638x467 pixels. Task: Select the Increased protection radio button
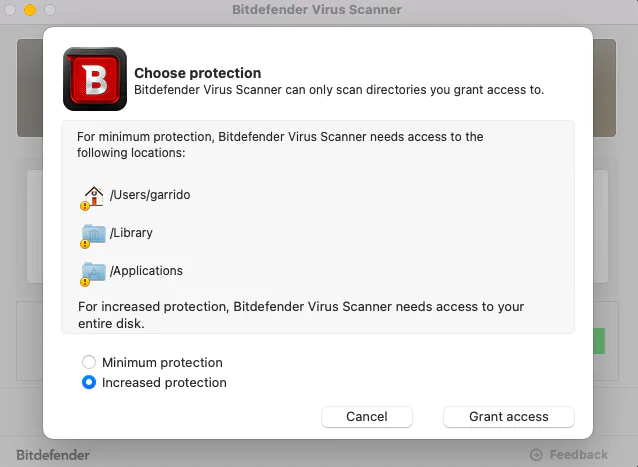(89, 383)
